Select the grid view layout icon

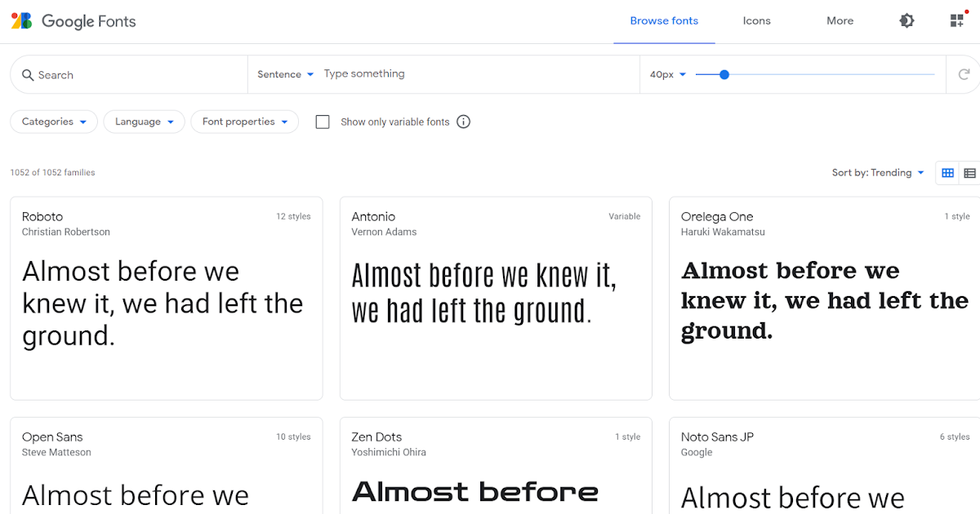[x=947, y=172]
